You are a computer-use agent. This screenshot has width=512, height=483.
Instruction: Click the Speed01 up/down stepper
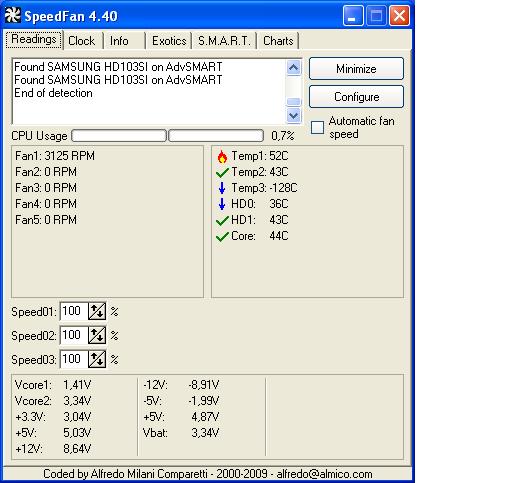[97, 311]
